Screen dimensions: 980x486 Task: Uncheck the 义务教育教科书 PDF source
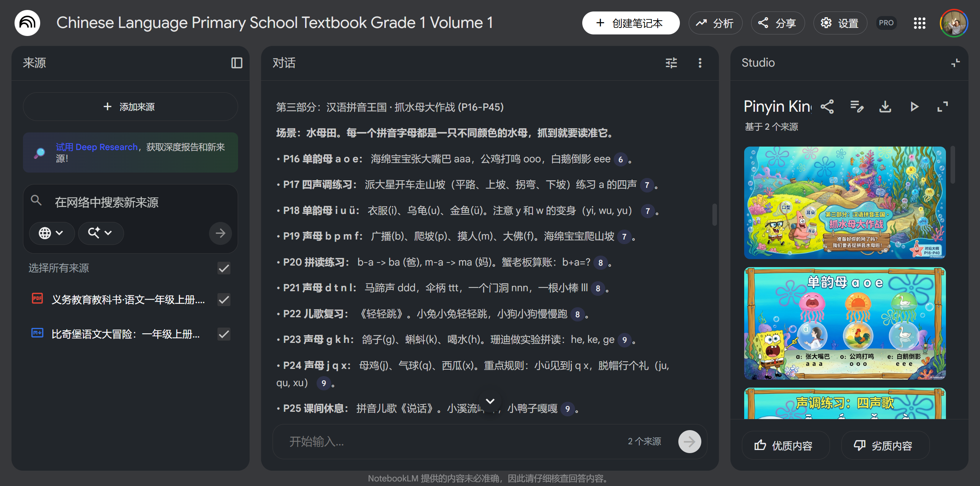point(224,300)
